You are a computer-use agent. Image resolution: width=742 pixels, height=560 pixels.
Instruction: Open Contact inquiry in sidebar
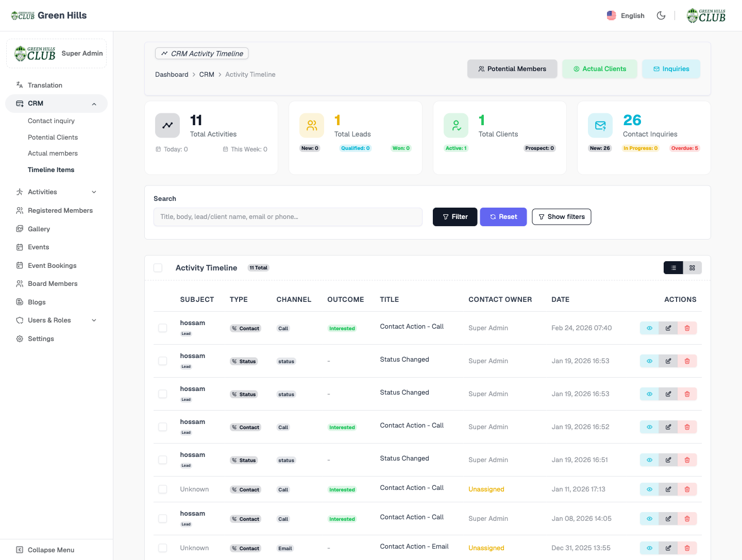pyautogui.click(x=51, y=121)
